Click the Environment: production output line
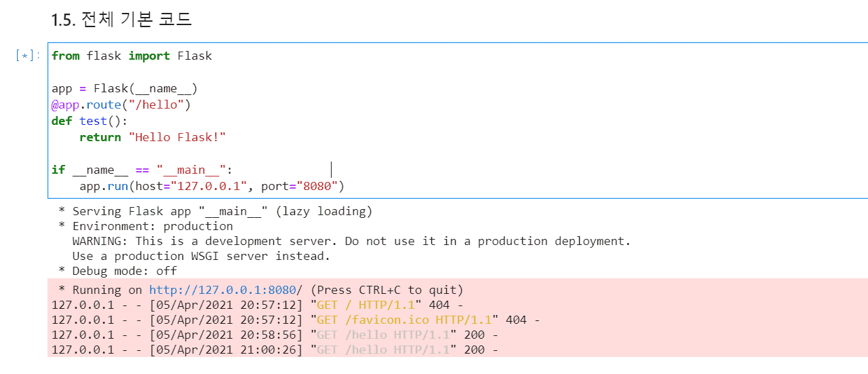 153,226
